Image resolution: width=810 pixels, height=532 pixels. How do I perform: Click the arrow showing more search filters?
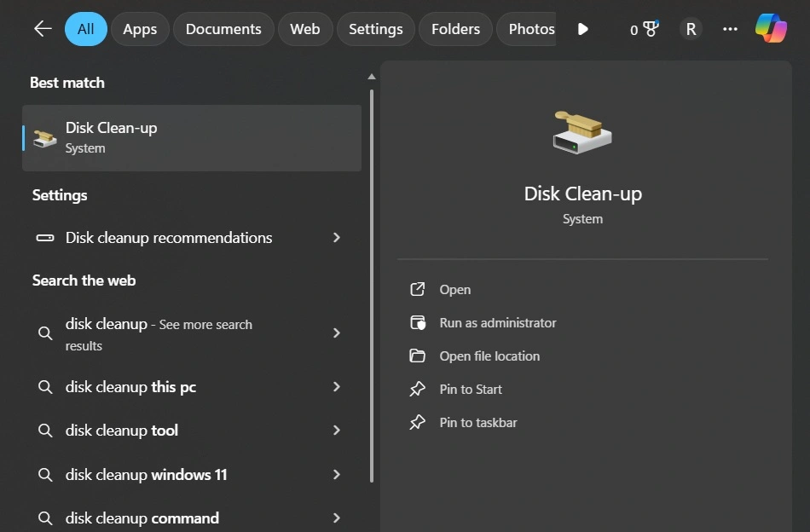pos(583,29)
